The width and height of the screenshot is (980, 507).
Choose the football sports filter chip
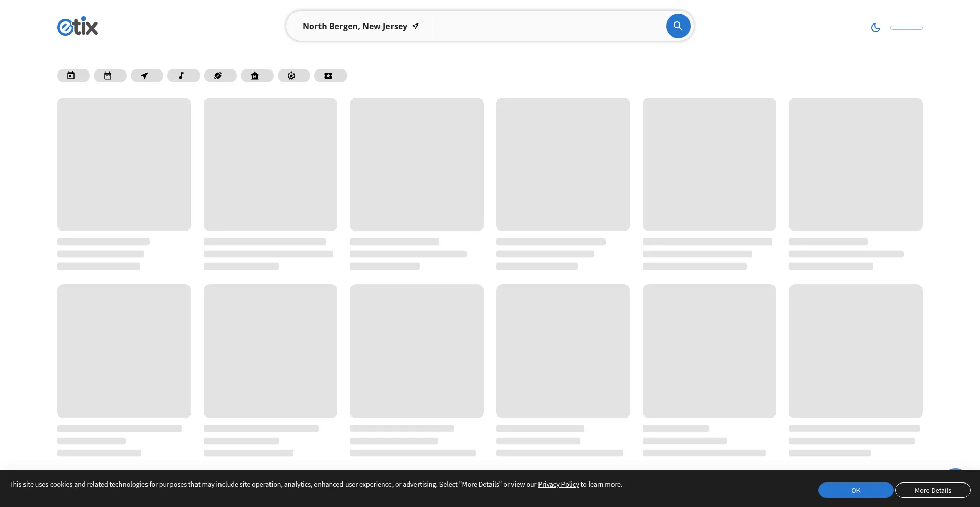point(220,76)
